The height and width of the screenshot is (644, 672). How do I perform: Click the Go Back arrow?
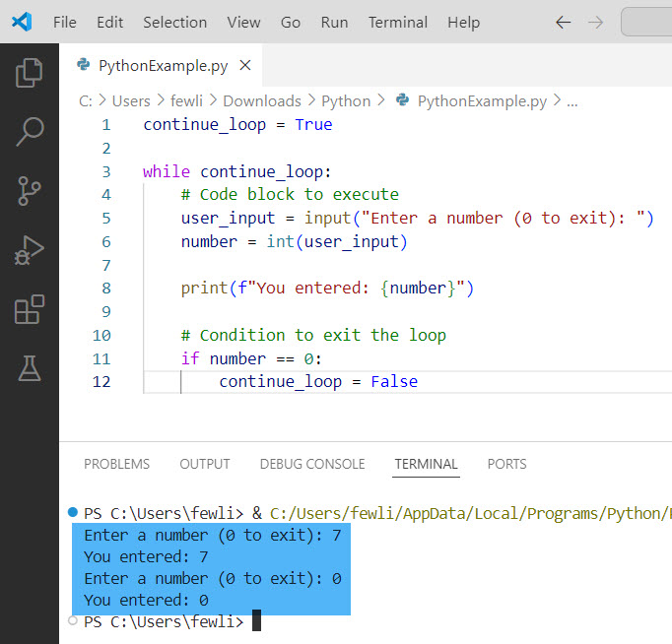tap(564, 23)
